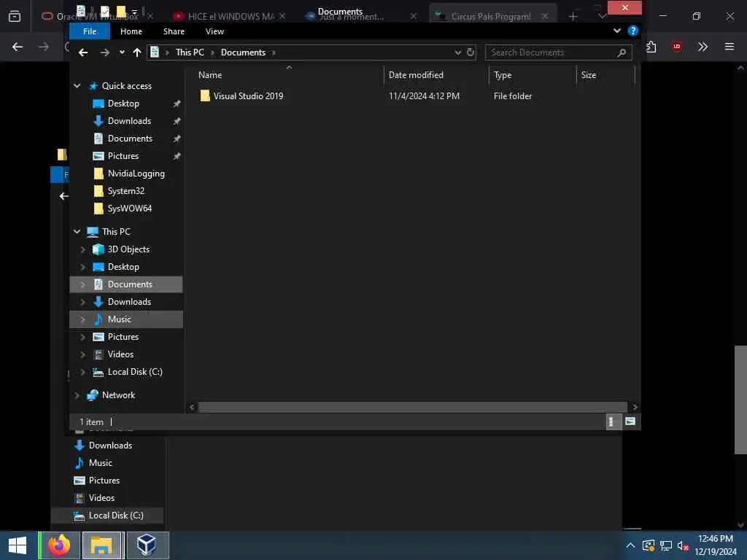Open Customize Quick Access Toolbar dropdown
Image resolution: width=747 pixels, height=560 pixels.
pyautogui.click(x=134, y=12)
